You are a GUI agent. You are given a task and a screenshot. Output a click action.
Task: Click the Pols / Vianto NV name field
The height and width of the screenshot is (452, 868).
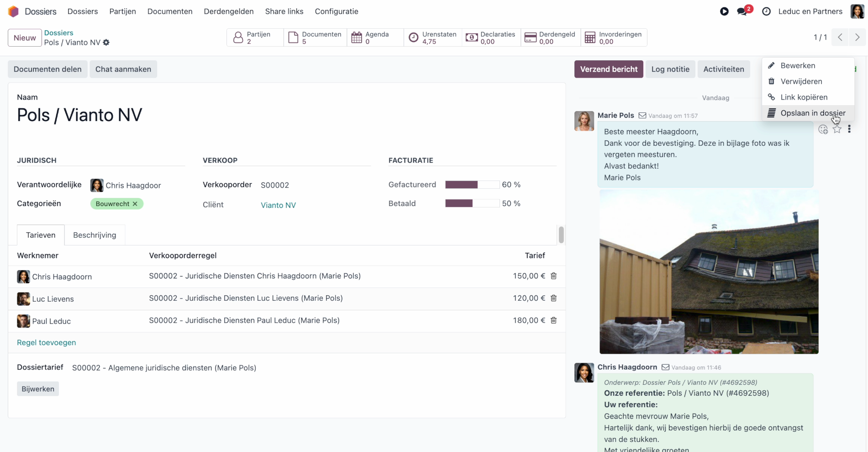[x=79, y=115]
